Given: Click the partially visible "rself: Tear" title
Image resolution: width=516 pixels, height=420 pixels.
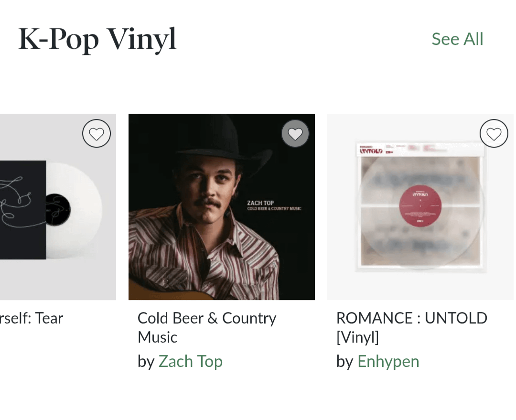Looking at the screenshot, I should (x=32, y=318).
